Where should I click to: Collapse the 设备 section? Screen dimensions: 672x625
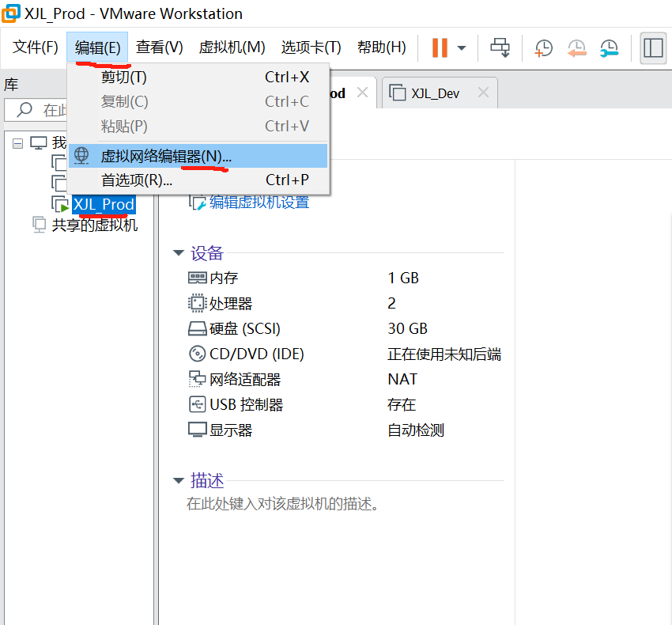[x=179, y=252]
